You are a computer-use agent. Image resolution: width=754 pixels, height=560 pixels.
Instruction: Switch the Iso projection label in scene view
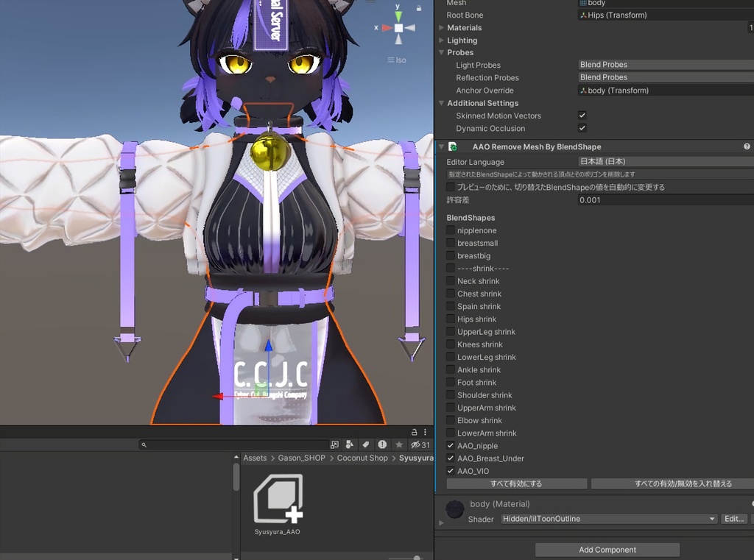click(x=397, y=60)
